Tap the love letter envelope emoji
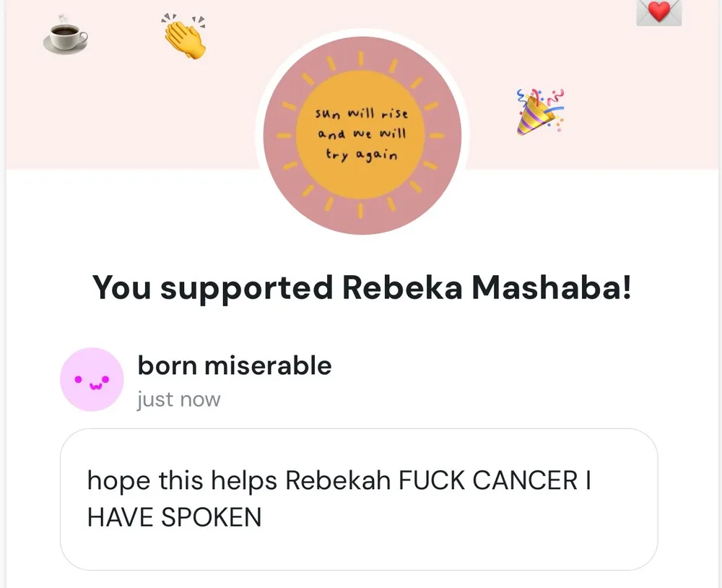Viewport: 722px width, 588px height. click(658, 12)
